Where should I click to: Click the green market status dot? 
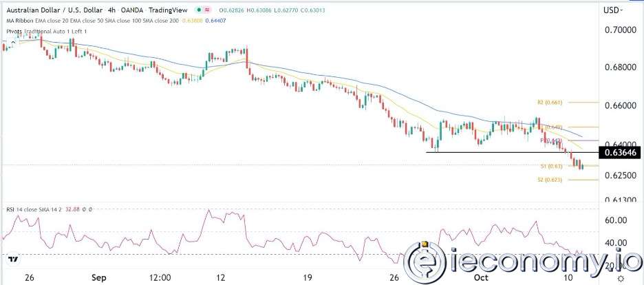tap(199, 11)
